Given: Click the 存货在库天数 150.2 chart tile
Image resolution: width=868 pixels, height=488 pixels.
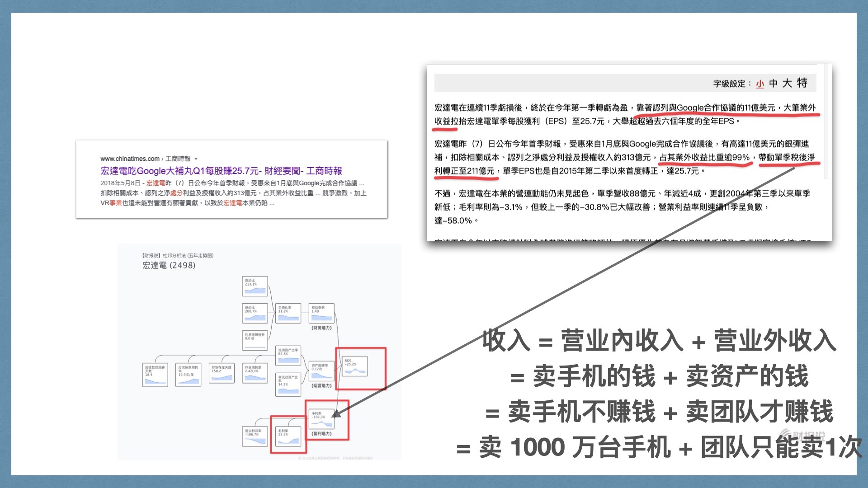Looking at the screenshot, I should (x=222, y=373).
